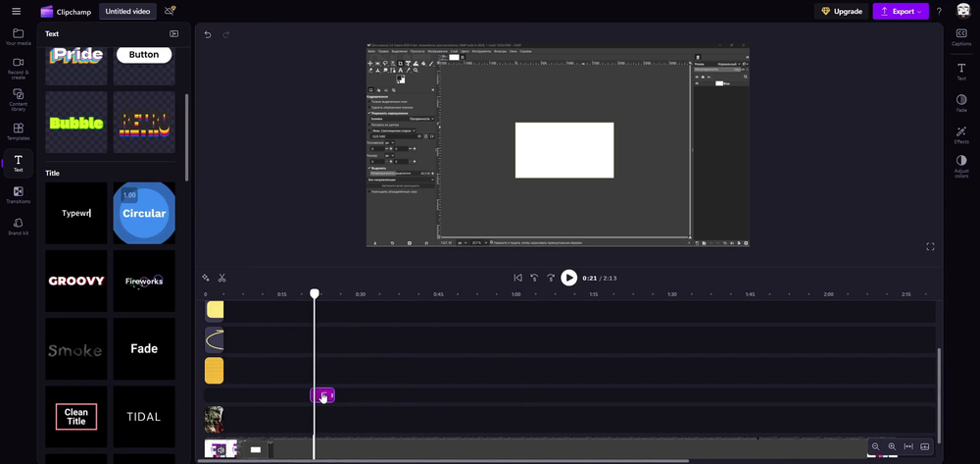The height and width of the screenshot is (464, 980).
Task: Click the playhead handle on the ruler
Action: click(x=315, y=293)
